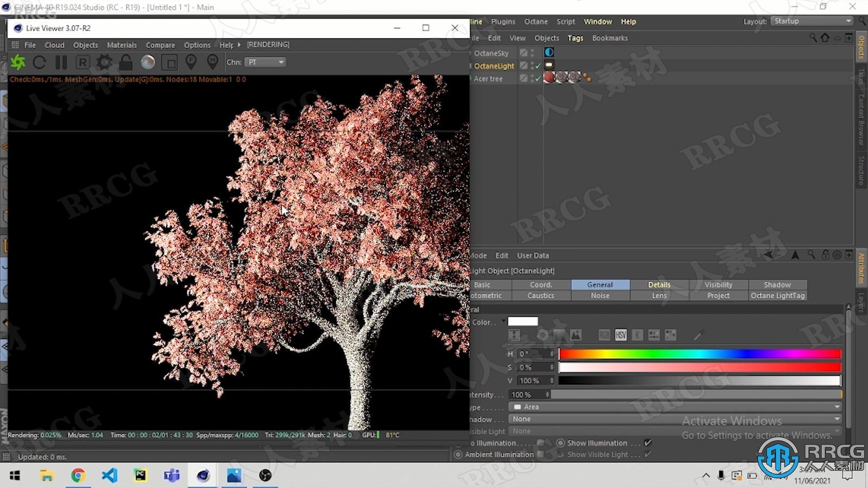Expand hidden Live Viewer menus arrow
Screen dimensions: 868x488
(239, 44)
